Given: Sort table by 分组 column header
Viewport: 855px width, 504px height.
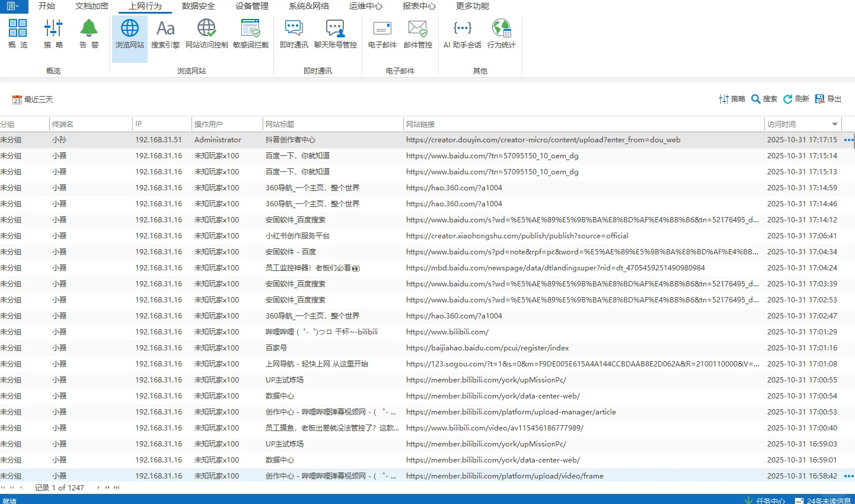Looking at the screenshot, I should click(x=24, y=124).
